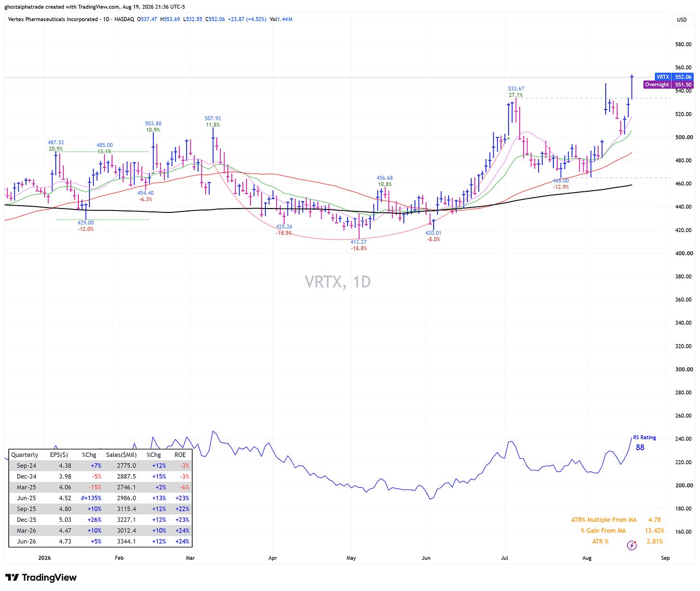This screenshot has width=700, height=591.
Task: Click the -16.3% decline label
Action: [x=284, y=233]
